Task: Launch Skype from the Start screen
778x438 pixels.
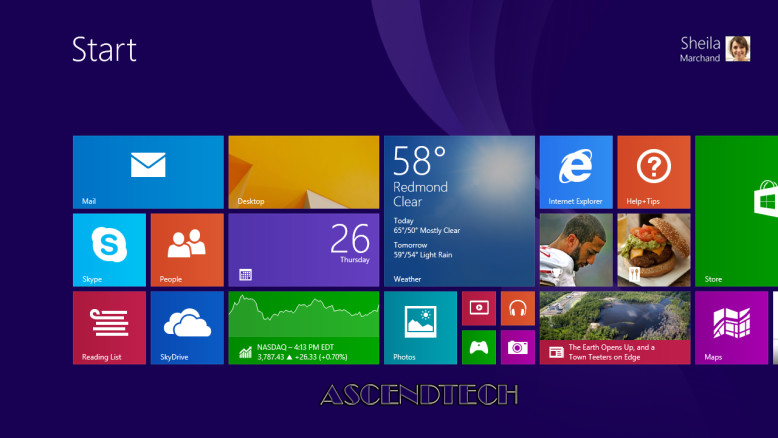Action: click(109, 249)
